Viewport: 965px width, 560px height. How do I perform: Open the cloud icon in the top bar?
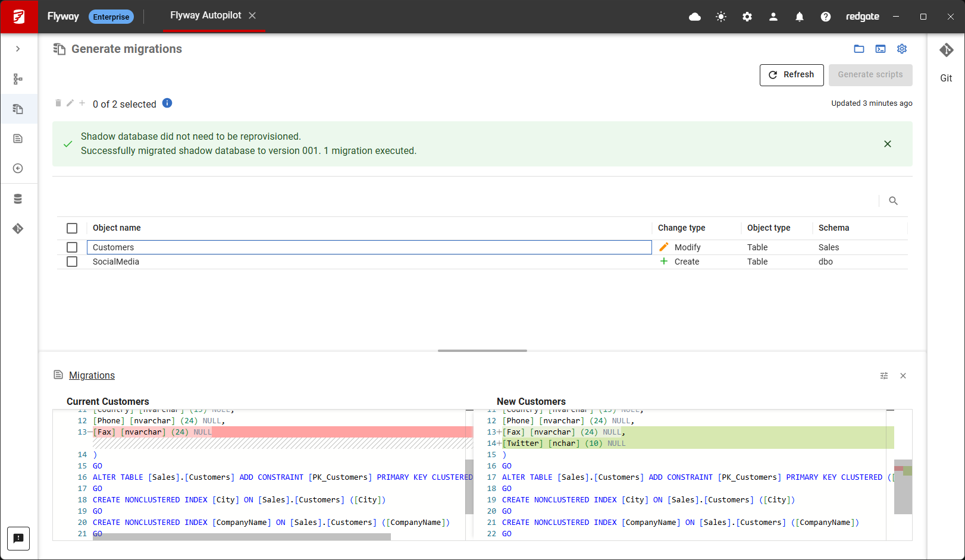pos(695,17)
